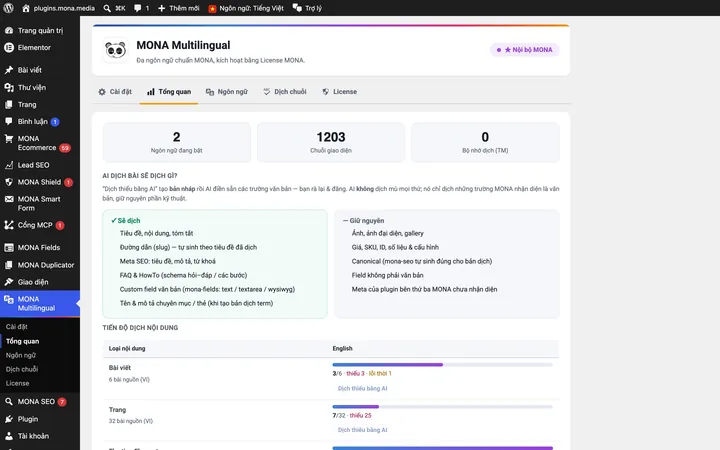Click the Bài viết pin icon
Viewport: 720px width, 450px height.
(x=9, y=70)
